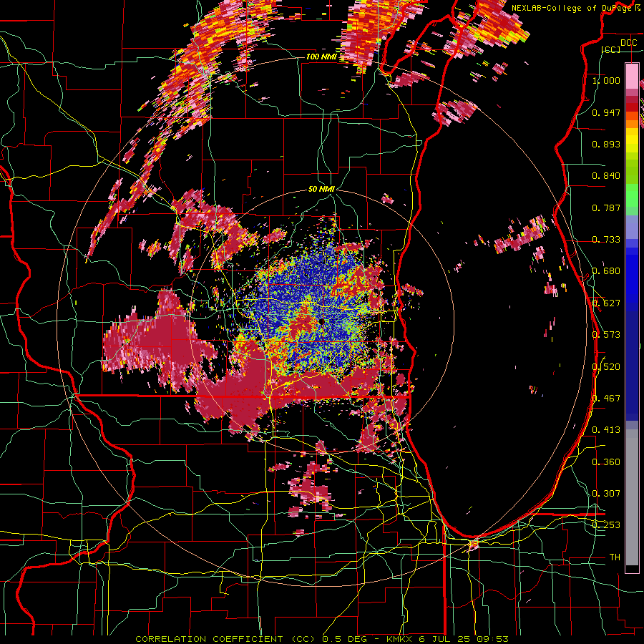
Task: Click the 0.253 value on the color scale
Action: (x=606, y=525)
